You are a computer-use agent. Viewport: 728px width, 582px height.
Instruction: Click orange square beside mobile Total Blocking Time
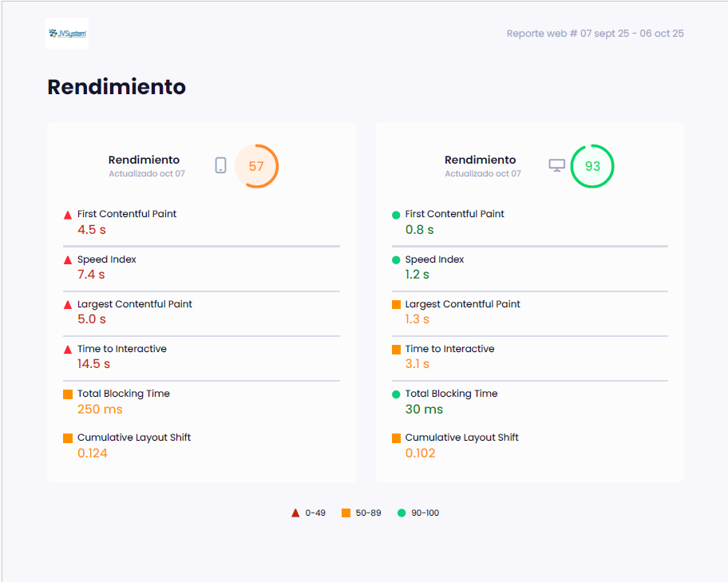coord(68,394)
